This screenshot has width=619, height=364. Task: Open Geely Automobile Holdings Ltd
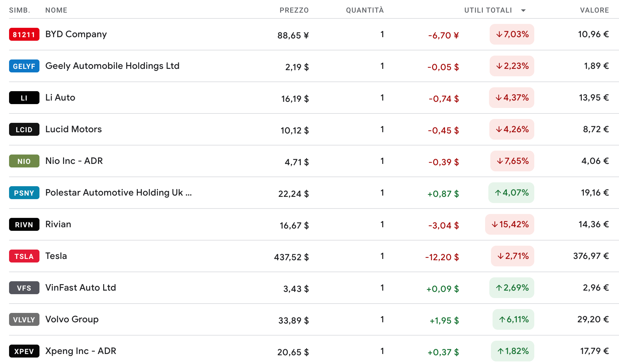(x=112, y=66)
